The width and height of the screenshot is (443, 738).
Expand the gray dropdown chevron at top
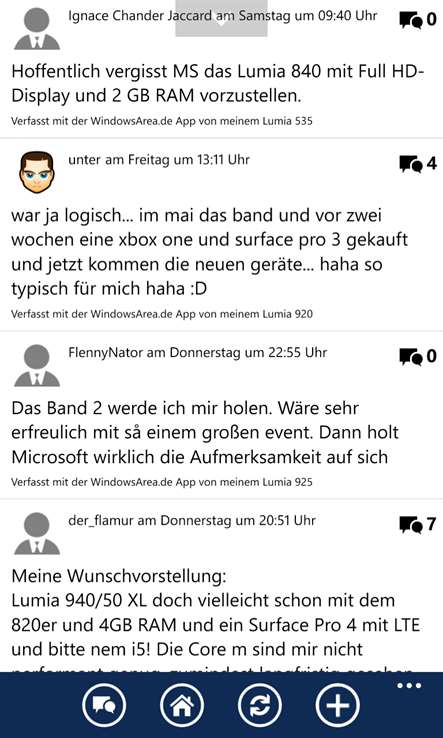[x=221, y=18]
